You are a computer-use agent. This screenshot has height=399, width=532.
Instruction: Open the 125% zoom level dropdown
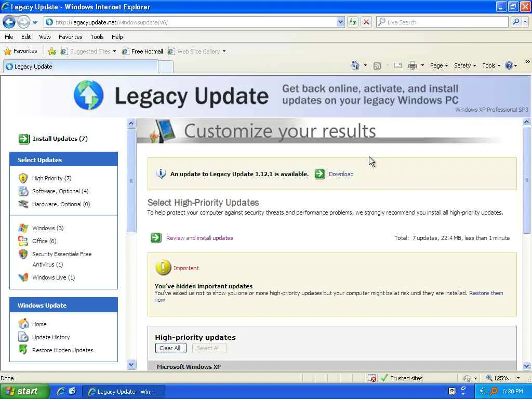[x=518, y=378]
